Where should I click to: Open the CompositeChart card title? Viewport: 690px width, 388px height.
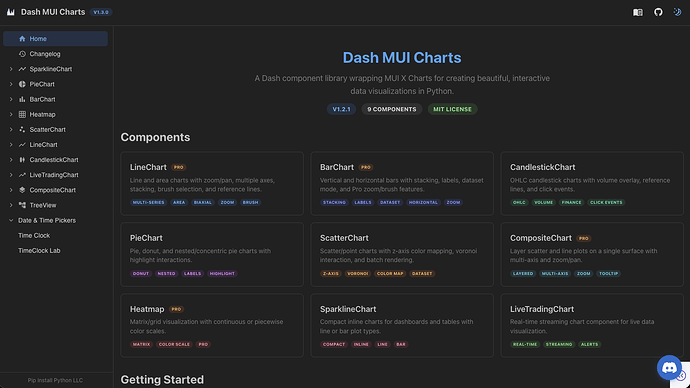tap(541, 238)
